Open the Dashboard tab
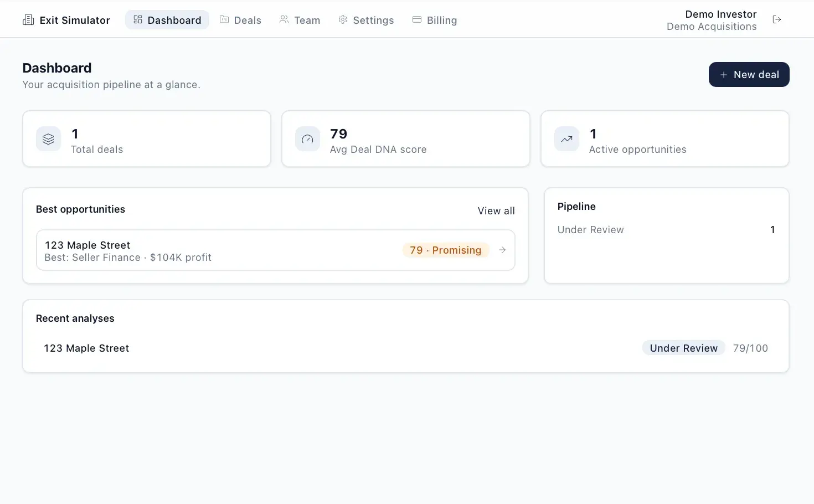 click(167, 20)
